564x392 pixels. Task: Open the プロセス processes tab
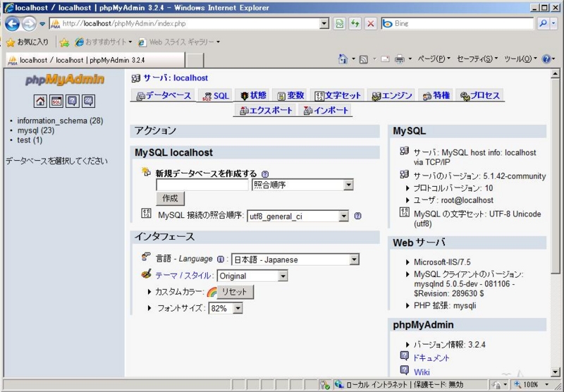(x=480, y=96)
